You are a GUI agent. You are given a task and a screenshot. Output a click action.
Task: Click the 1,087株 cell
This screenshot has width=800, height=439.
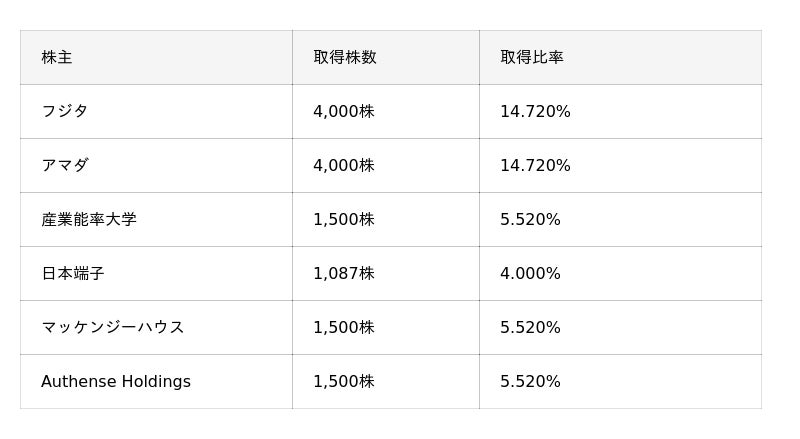coord(344,274)
